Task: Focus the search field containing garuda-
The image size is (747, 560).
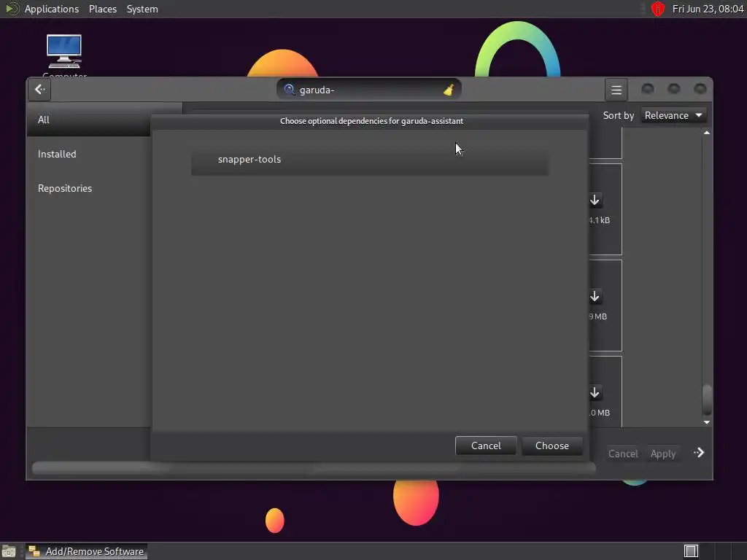Action: pos(368,90)
